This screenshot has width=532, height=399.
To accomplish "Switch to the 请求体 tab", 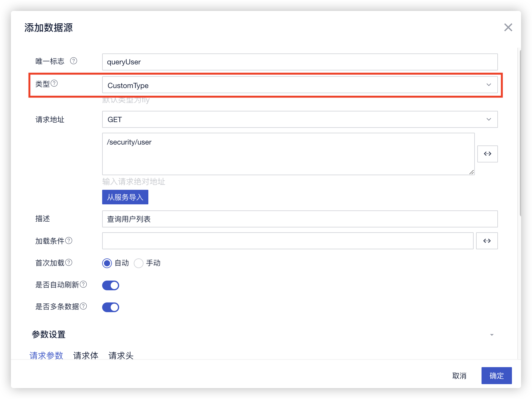I will pyautogui.click(x=86, y=355).
